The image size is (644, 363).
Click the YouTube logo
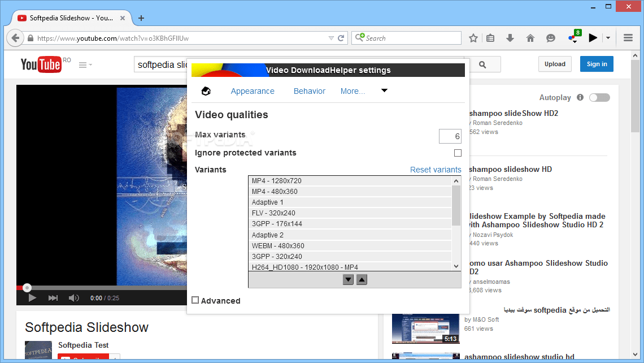pos(42,64)
